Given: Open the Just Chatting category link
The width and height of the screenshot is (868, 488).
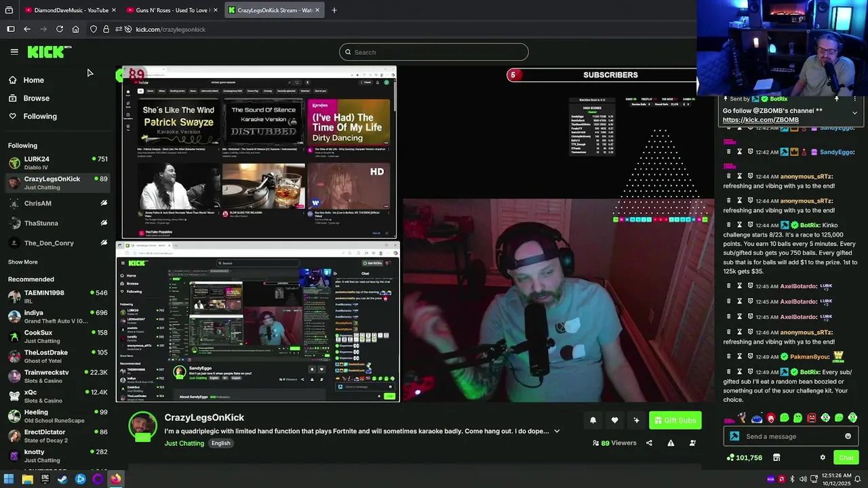Looking at the screenshot, I should (x=184, y=443).
